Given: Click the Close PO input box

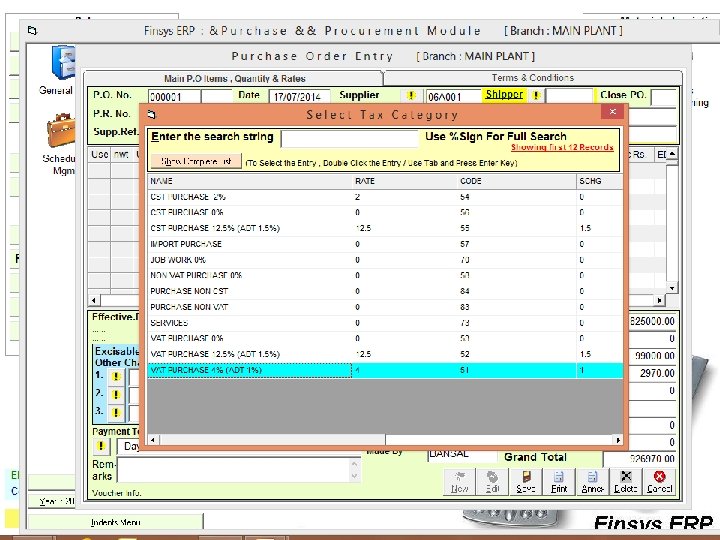Looking at the screenshot, I should [664, 97].
